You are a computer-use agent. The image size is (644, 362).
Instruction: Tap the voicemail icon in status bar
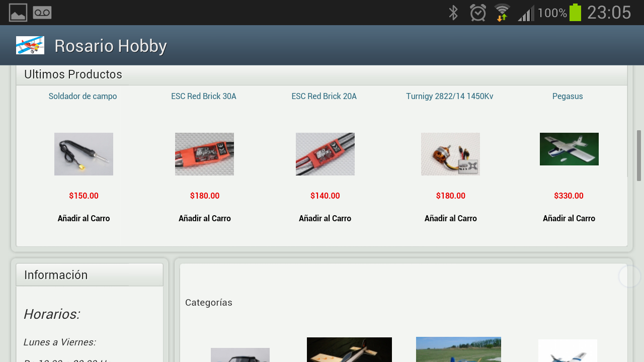(x=42, y=13)
